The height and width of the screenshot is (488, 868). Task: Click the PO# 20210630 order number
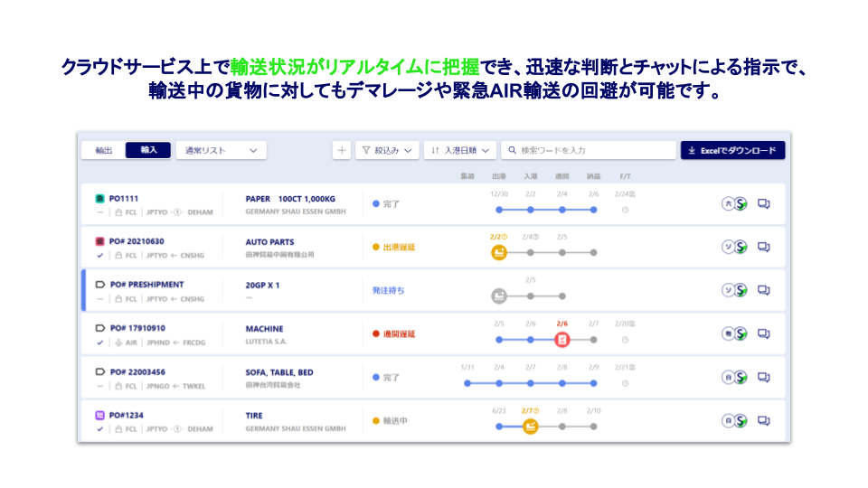(x=137, y=241)
